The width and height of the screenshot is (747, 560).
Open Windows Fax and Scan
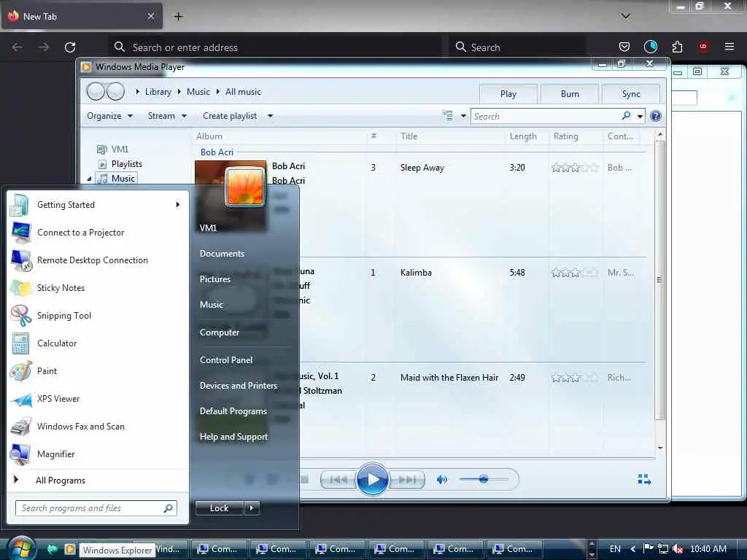(x=98, y=426)
